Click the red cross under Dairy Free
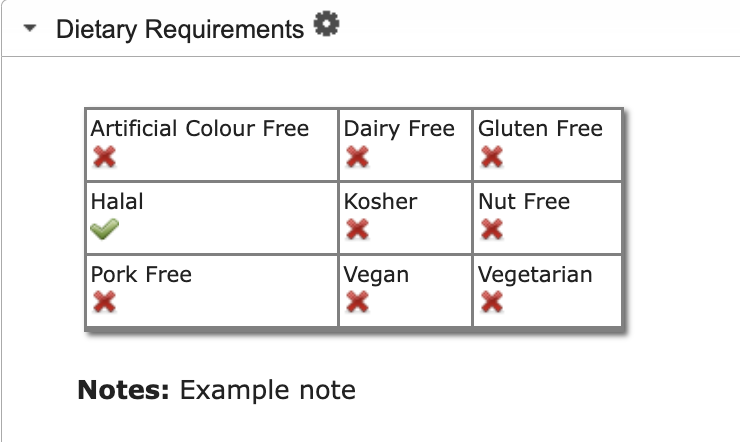The image size is (740, 442). [x=357, y=157]
